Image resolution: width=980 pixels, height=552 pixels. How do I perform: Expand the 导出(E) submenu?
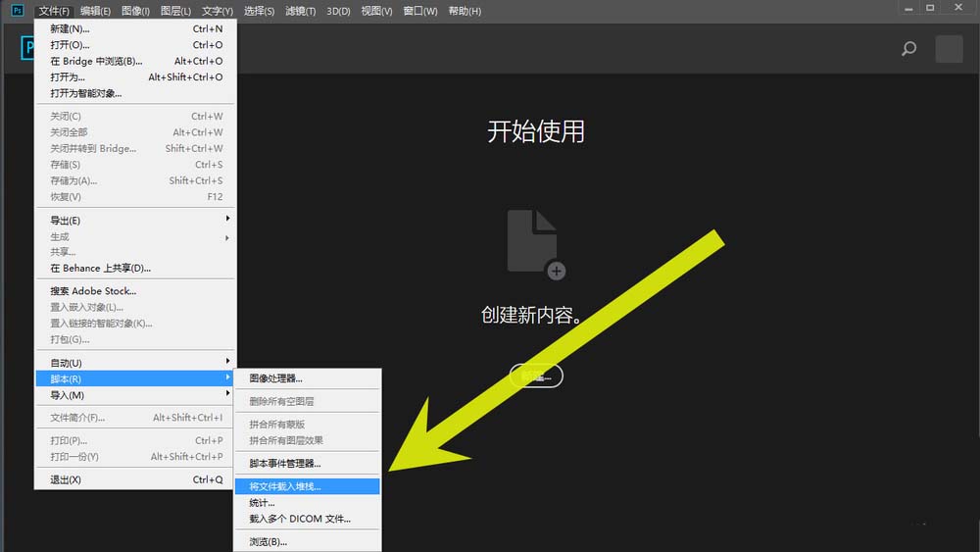(x=135, y=221)
